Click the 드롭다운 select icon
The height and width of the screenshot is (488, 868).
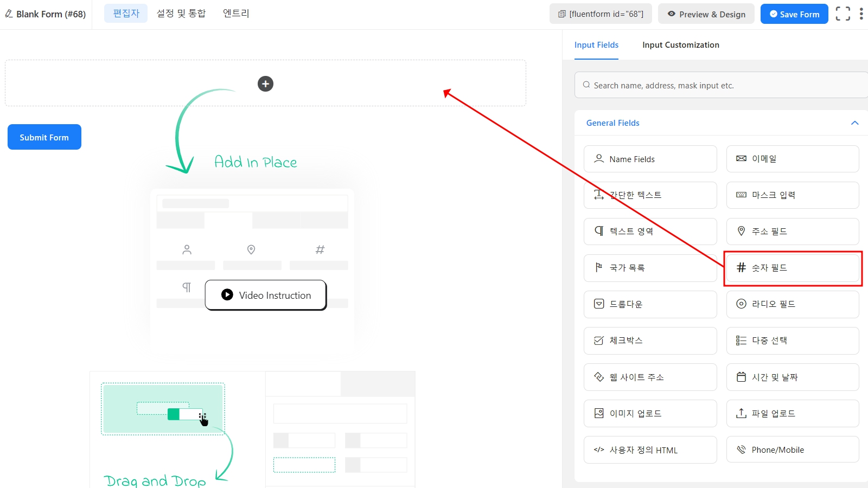click(x=599, y=304)
